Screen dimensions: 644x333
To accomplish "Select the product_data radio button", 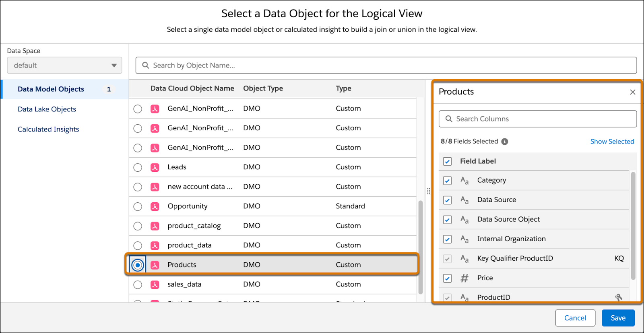I will pyautogui.click(x=138, y=246).
